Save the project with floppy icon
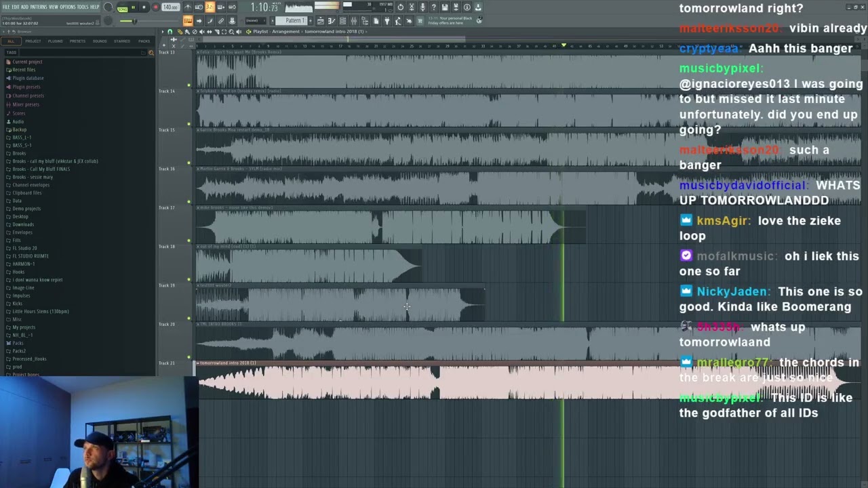The image size is (868, 488). (x=445, y=7)
